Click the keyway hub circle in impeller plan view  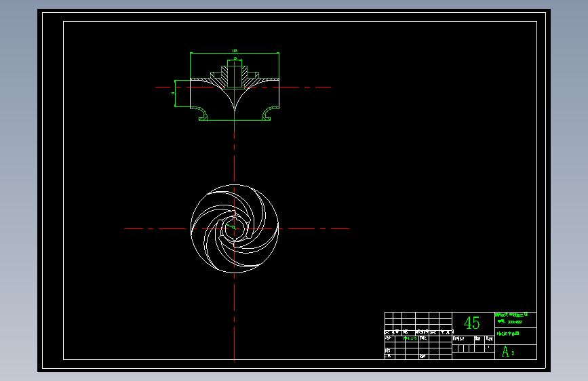[x=235, y=228]
